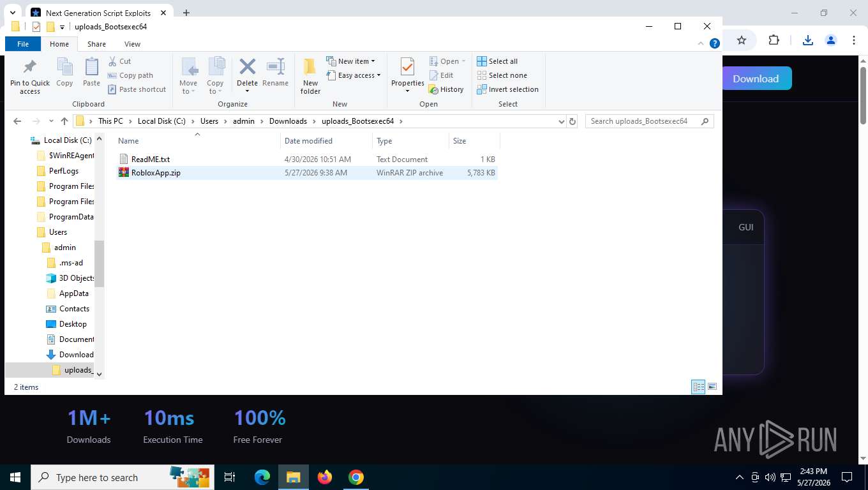Click the Rename ribbon button
This screenshot has width=868, height=490.
coord(275,73)
